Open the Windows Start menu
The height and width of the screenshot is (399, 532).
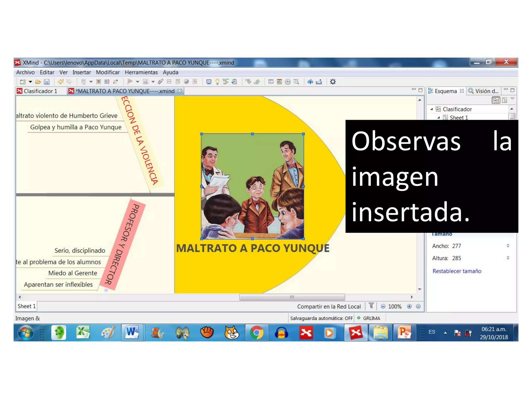[26, 333]
